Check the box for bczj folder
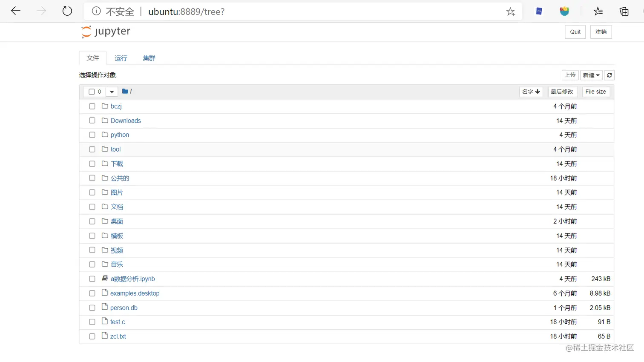Screen dimensions: 644x362 click(x=92, y=106)
